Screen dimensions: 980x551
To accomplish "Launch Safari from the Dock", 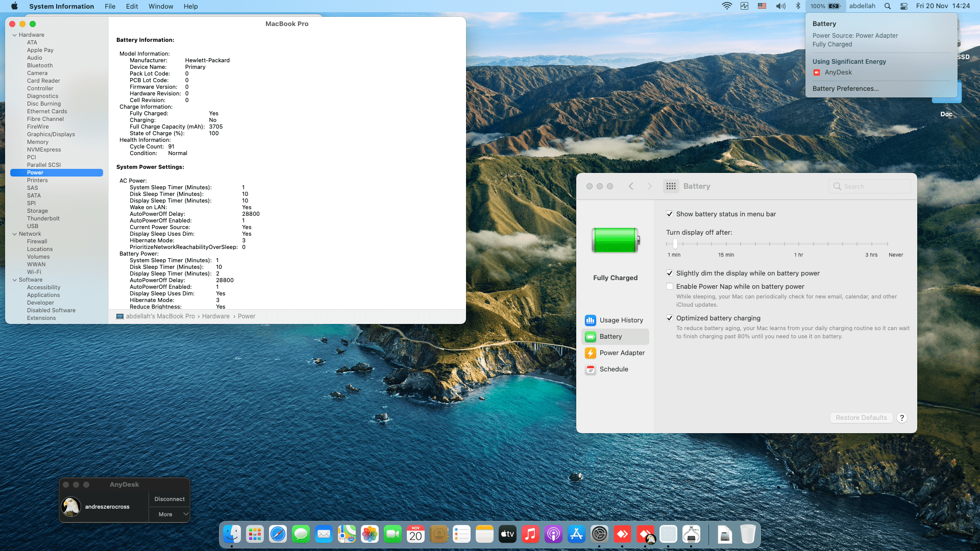I will pos(278,534).
